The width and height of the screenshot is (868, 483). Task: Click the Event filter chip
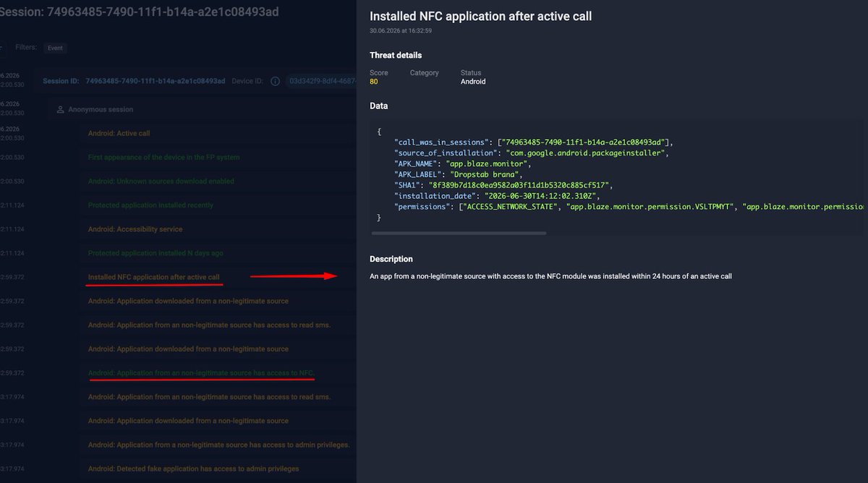pyautogui.click(x=55, y=48)
